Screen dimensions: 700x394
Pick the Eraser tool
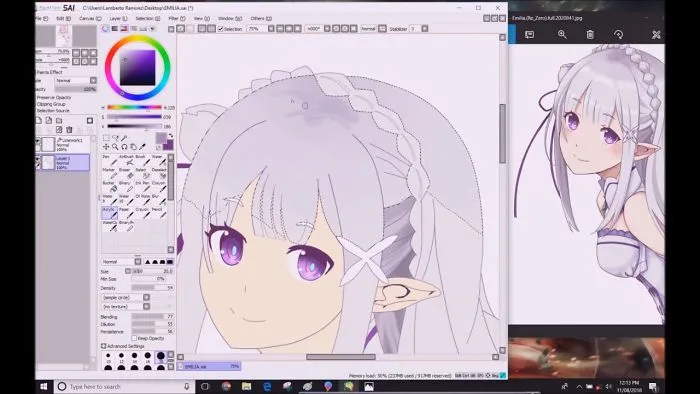coord(126,173)
